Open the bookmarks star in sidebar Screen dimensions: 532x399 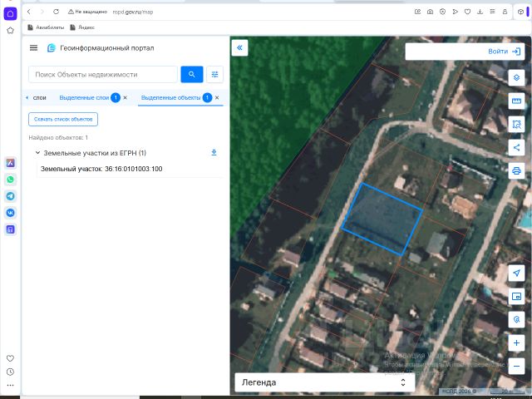point(10,31)
